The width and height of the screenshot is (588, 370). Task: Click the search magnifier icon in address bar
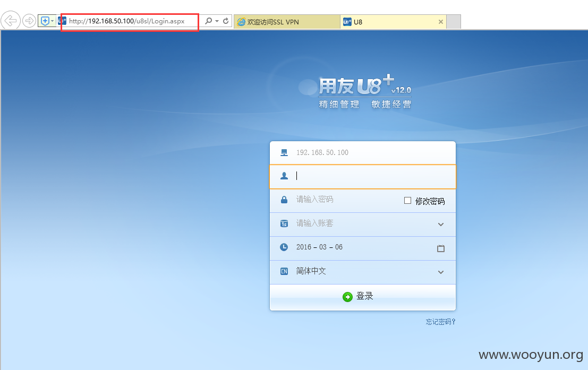pyautogui.click(x=209, y=21)
